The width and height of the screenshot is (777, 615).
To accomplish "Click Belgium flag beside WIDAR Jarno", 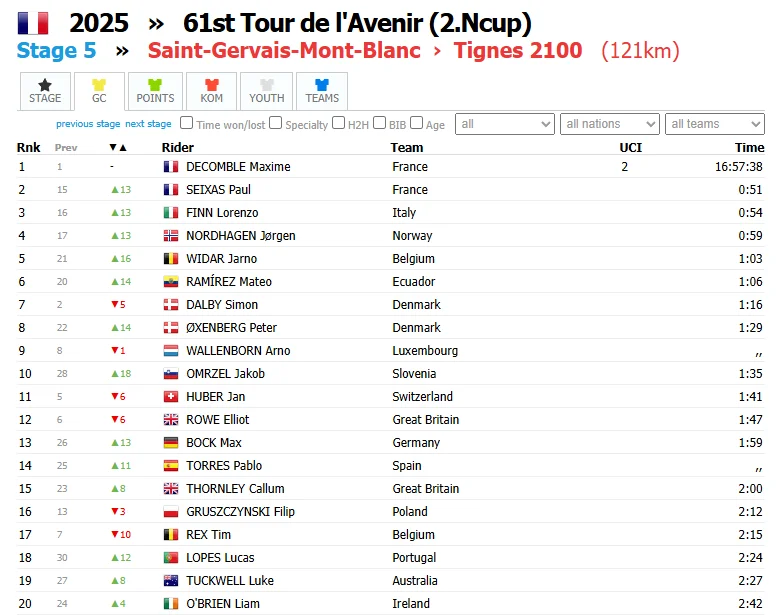I will pyautogui.click(x=171, y=259).
